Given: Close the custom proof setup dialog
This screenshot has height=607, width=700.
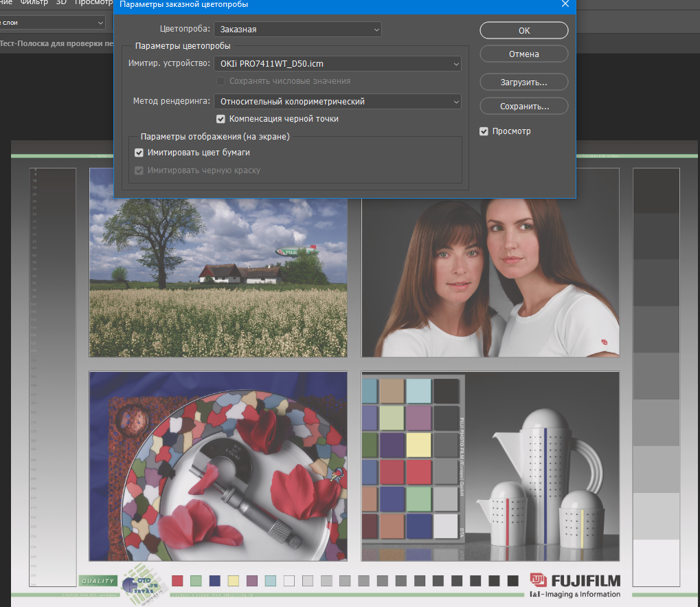Looking at the screenshot, I should click(565, 5).
